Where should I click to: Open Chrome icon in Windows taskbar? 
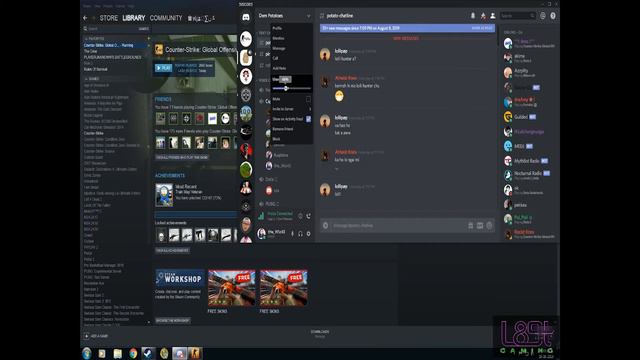133,353
